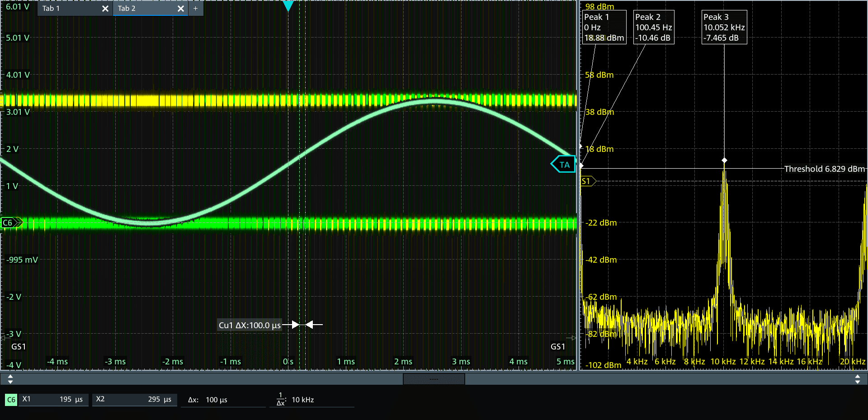
Task: Close Tab 1
Action: click(x=105, y=8)
